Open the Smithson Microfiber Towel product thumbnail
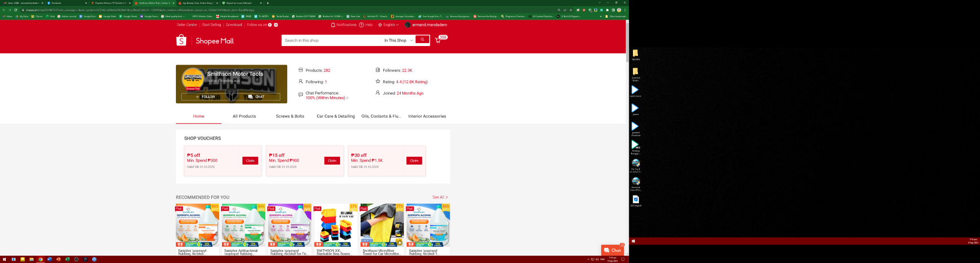 (382, 225)
